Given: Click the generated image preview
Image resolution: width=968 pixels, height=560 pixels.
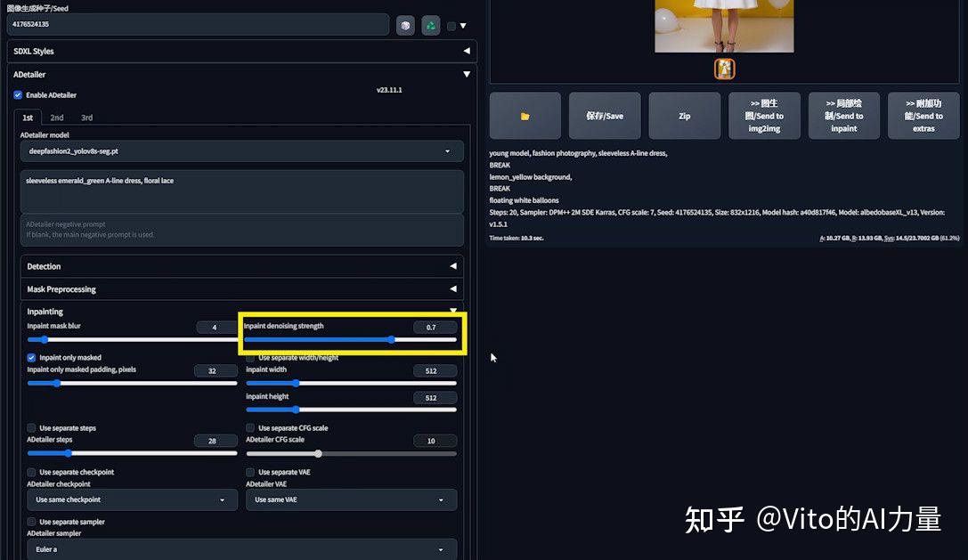Looking at the screenshot, I should (x=724, y=26).
